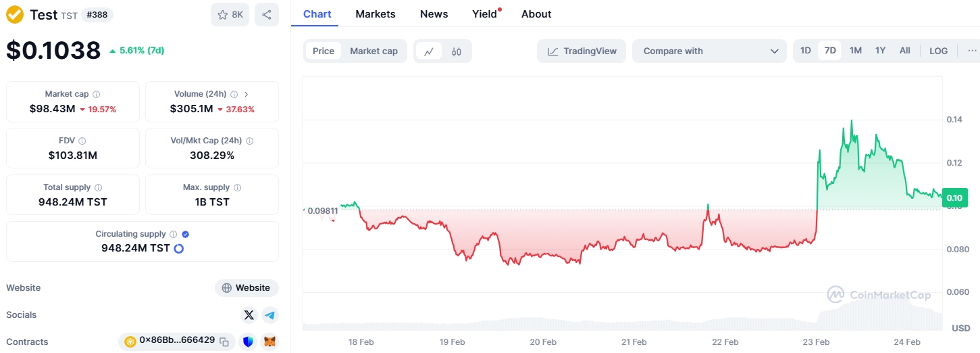Expand the Compare with dropdown
980x353 pixels.
[x=709, y=51]
